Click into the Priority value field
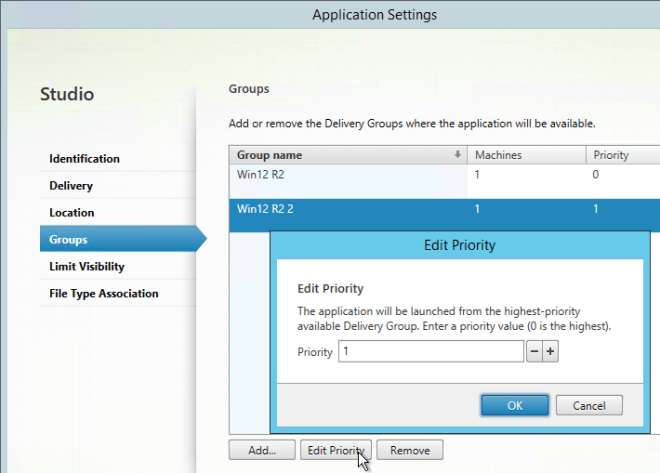The image size is (660, 473). (x=431, y=352)
